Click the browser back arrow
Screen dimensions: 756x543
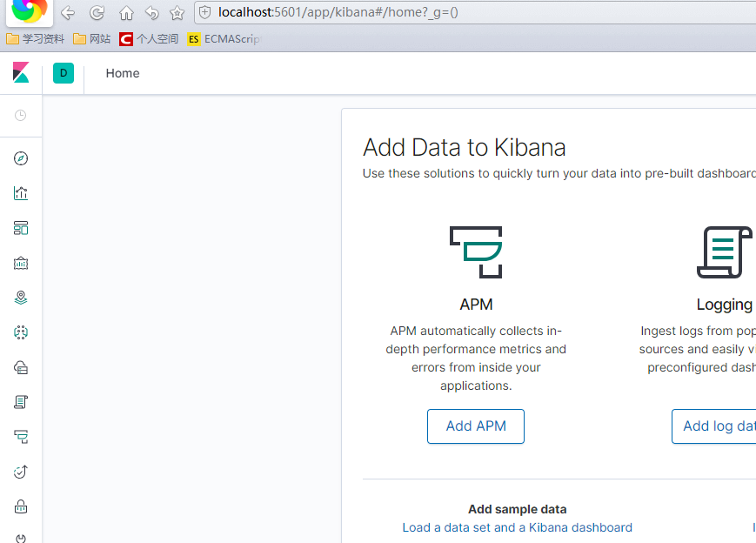(x=68, y=13)
